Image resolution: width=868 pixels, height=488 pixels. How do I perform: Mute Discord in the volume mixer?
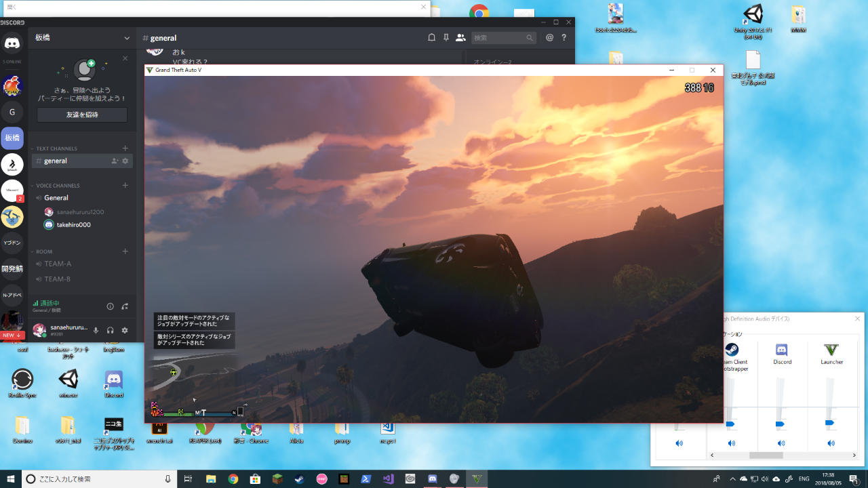(781, 443)
